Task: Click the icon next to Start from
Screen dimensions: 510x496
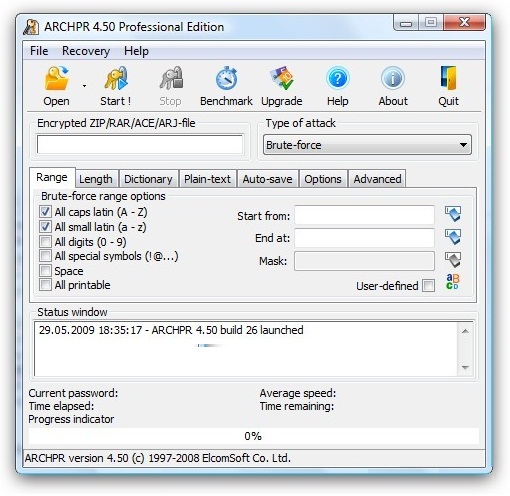Action: [453, 214]
